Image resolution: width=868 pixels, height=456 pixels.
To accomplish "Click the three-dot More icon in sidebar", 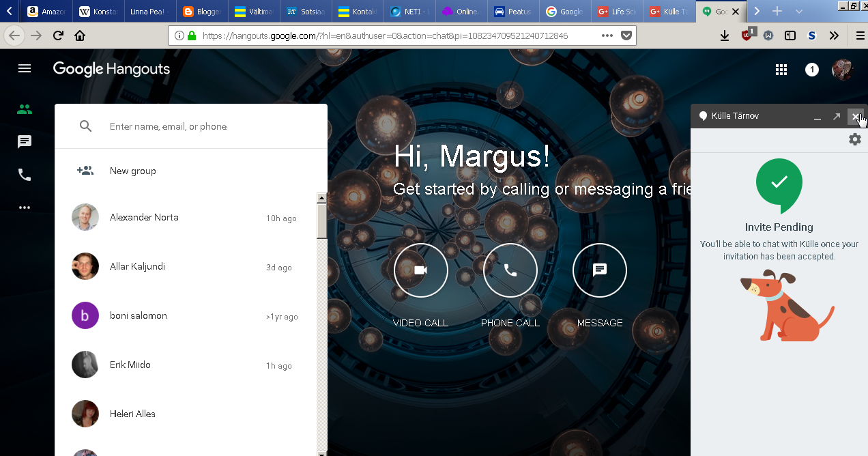I will coord(25,208).
